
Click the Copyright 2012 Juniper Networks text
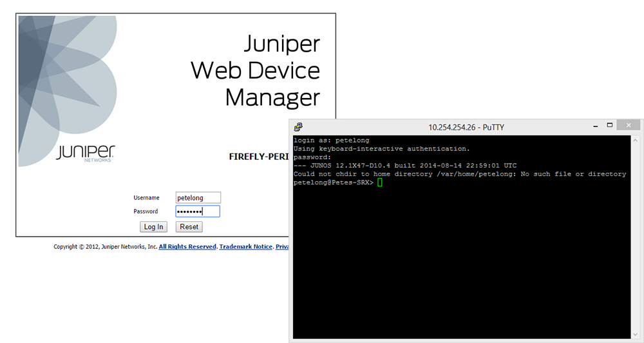click(106, 247)
